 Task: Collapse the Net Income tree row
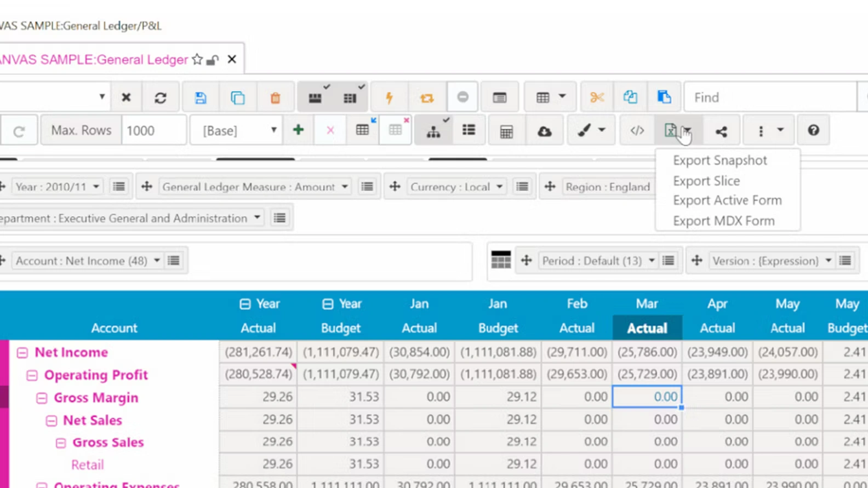[22, 352]
